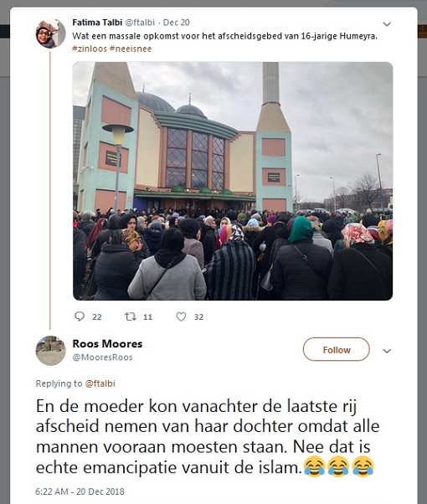The image size is (427, 504).
Task: Open the @ftalbi handle in header
Action: pos(140,23)
